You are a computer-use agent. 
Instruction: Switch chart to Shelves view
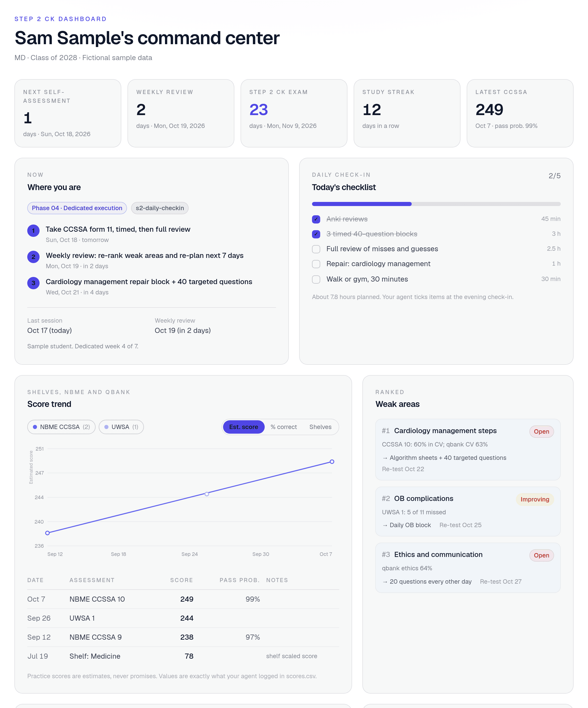tap(320, 427)
